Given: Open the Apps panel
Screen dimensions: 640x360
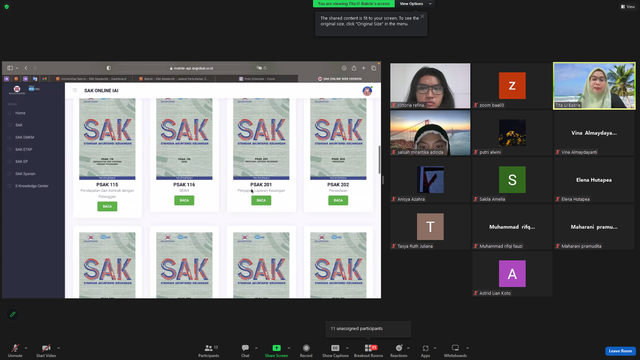Looking at the screenshot, I should tap(425, 350).
